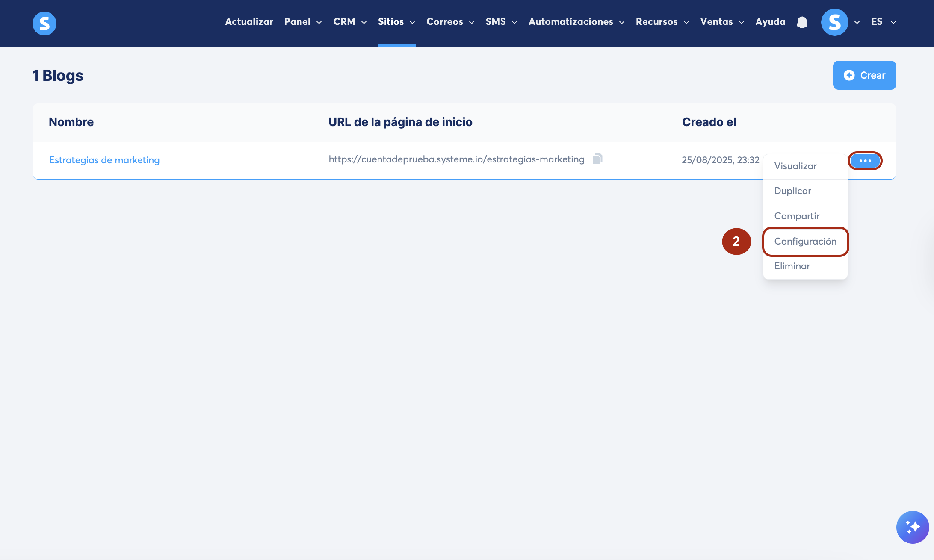
Task: Open the Ayuda help link
Action: [770, 22]
